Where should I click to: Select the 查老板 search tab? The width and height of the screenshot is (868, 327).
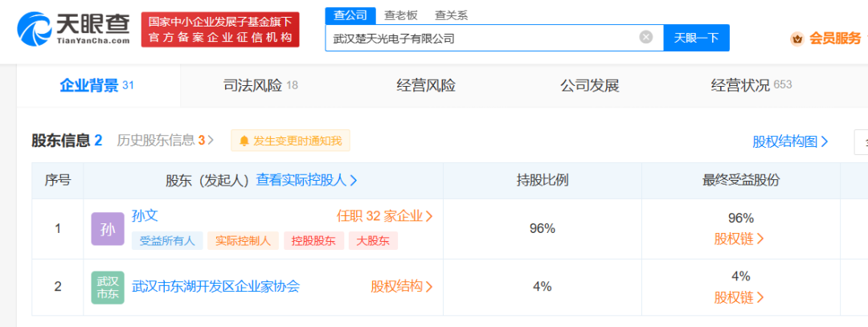pos(401,15)
